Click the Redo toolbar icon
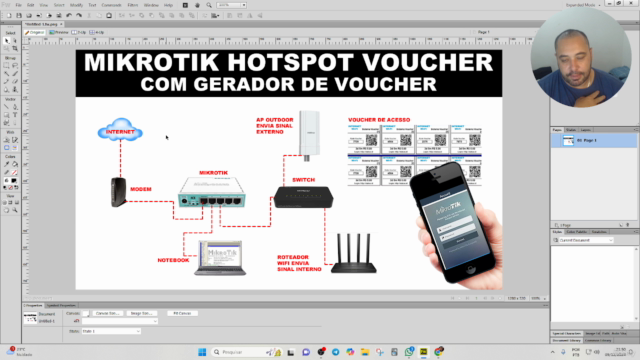Image resolution: width=640 pixels, height=360 pixels. [x=79, y=16]
